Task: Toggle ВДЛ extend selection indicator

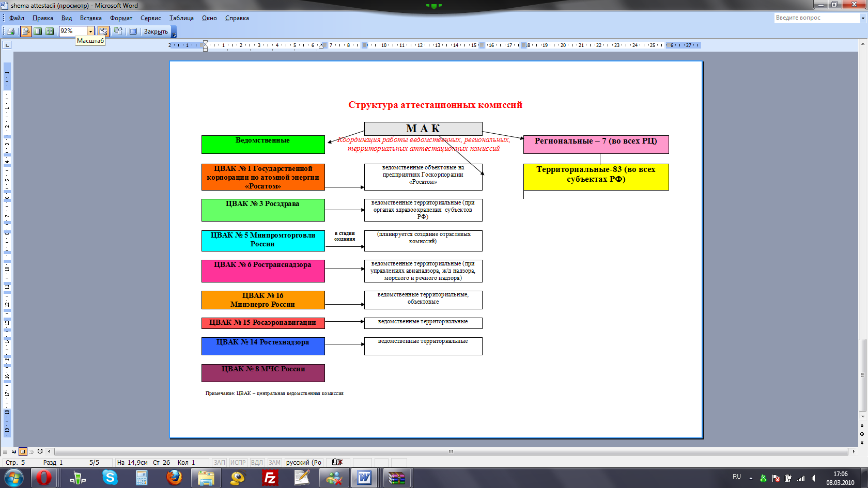Action: [x=257, y=463]
